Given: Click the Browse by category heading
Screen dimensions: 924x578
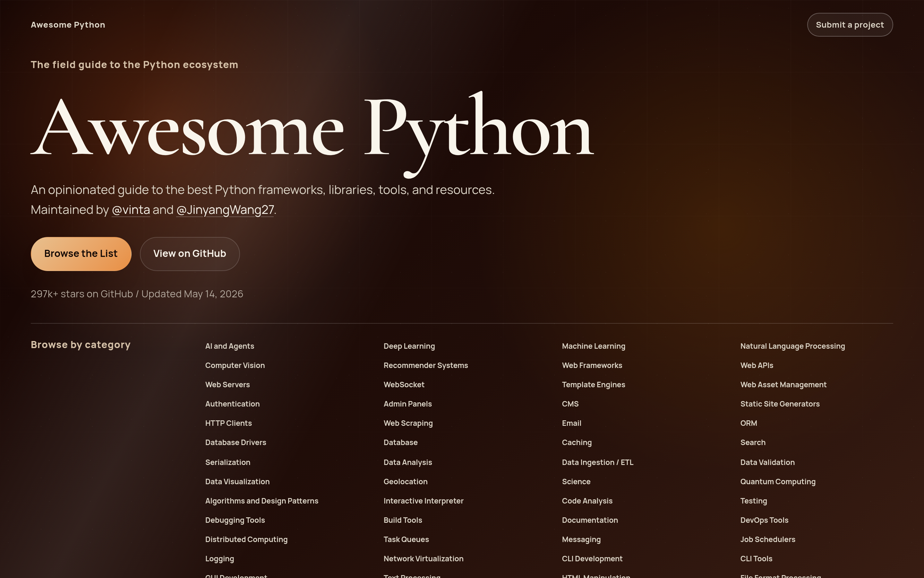Looking at the screenshot, I should click(81, 345).
